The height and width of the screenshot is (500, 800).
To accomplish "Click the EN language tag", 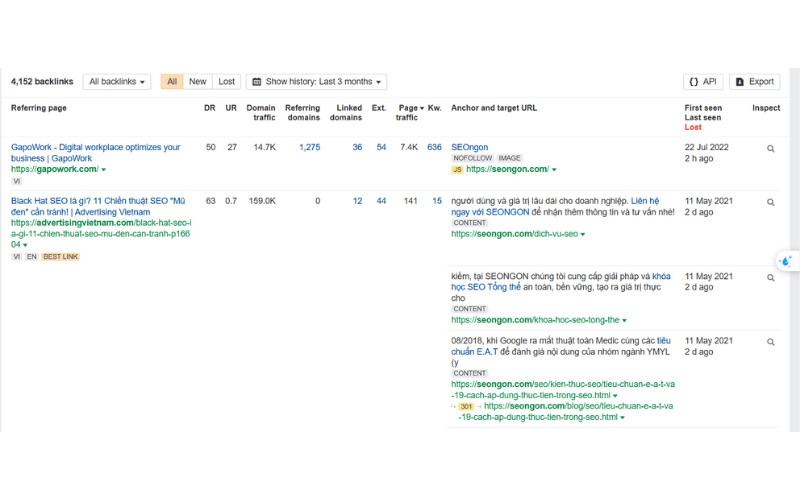I will (32, 257).
